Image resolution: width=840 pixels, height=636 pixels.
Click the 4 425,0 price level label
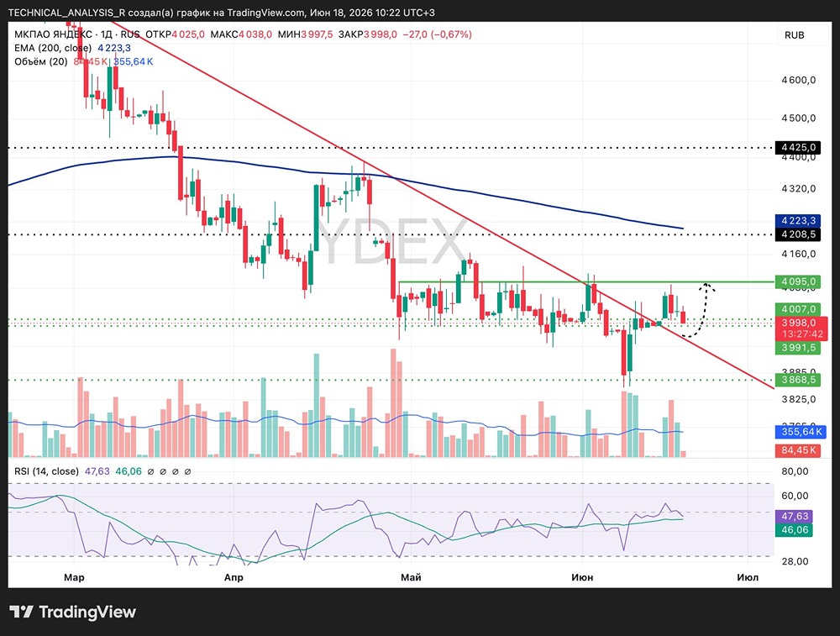[798, 147]
